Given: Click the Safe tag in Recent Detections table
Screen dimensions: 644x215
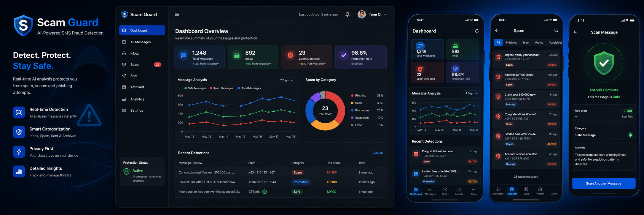Looking at the screenshot, I should point(297,192).
